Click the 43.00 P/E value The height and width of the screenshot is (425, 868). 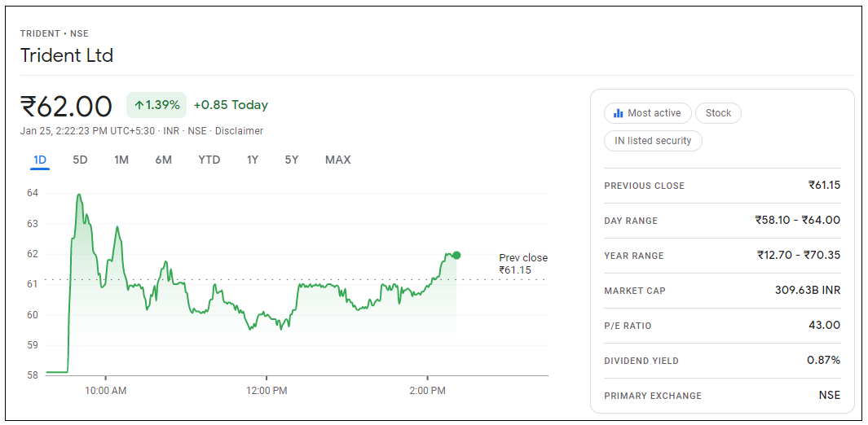[824, 325]
